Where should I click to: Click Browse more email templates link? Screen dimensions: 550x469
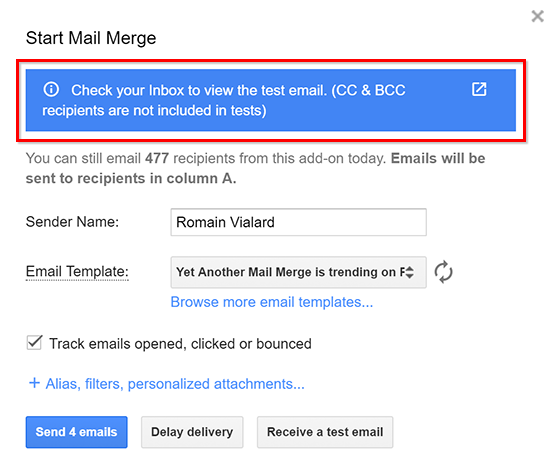tap(271, 302)
